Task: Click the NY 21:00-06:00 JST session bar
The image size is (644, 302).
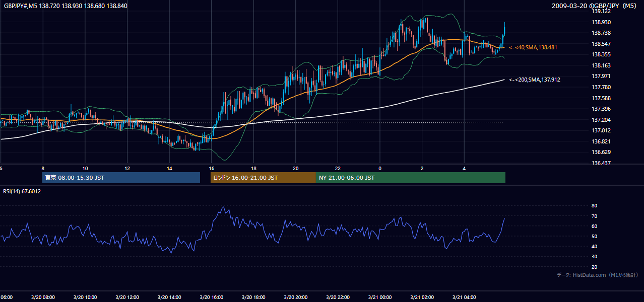Action: [x=411, y=178]
